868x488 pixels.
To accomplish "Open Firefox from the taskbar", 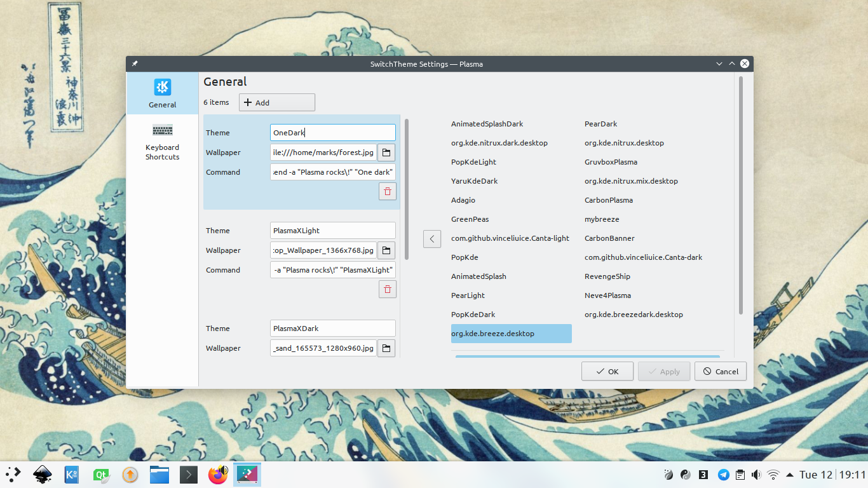I will [218, 474].
